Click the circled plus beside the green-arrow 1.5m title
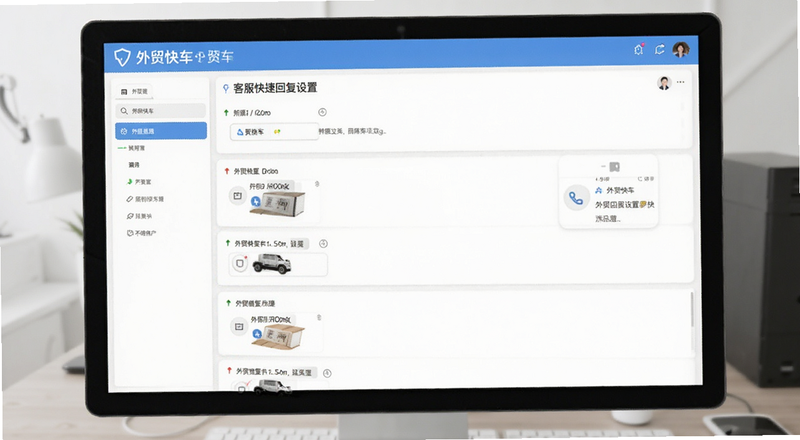 (323, 243)
